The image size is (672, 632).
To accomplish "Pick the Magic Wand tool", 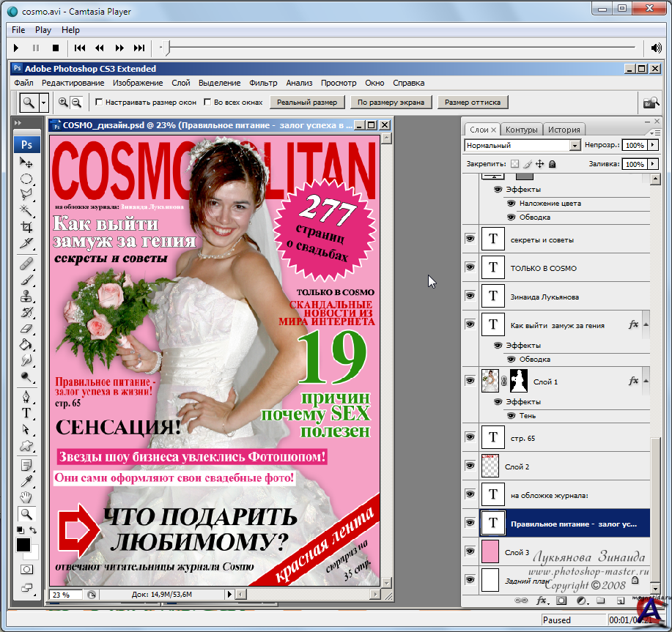I will tap(26, 210).
